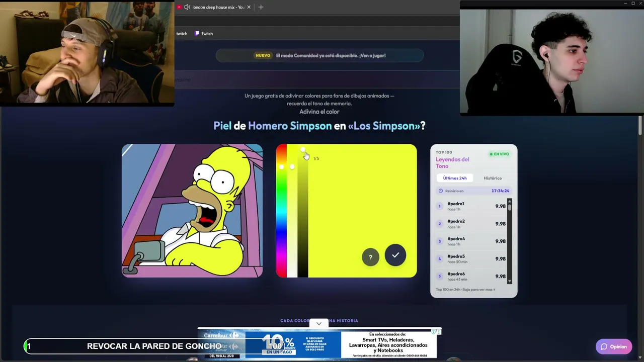Select the #pedro6 leaderboard row
The width and height of the screenshot is (644, 362).
(472, 277)
